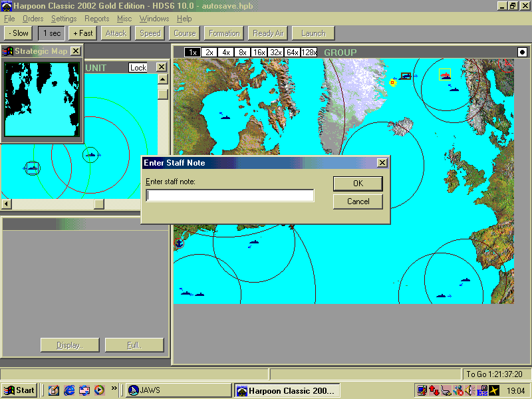Viewport: 532px width, 399px height.
Task: Click the Attack toolbar button
Action: click(116, 33)
